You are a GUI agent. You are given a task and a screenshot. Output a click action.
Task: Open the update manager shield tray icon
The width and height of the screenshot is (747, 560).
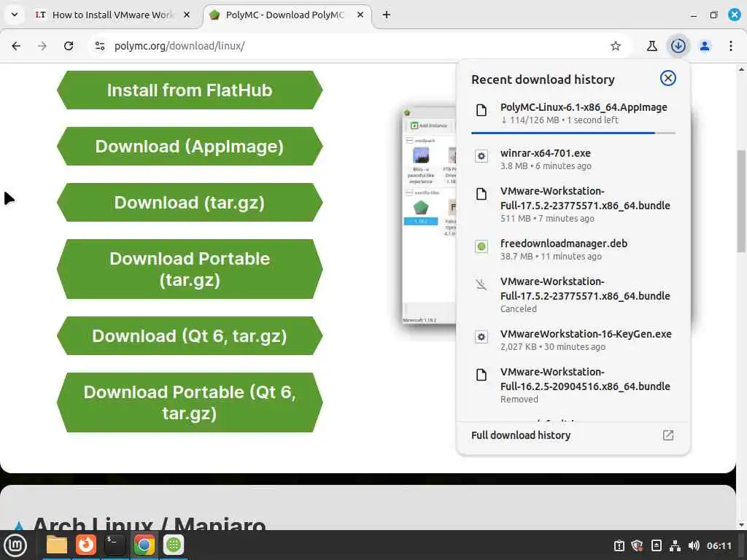(x=638, y=545)
